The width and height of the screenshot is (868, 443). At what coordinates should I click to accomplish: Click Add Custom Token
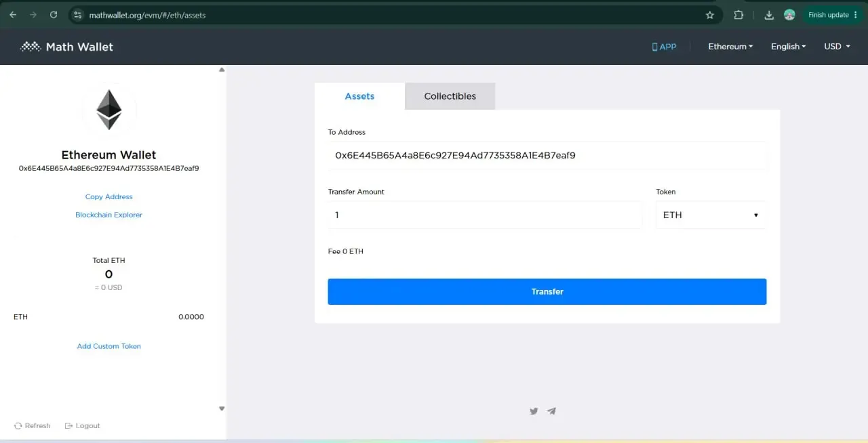click(109, 346)
